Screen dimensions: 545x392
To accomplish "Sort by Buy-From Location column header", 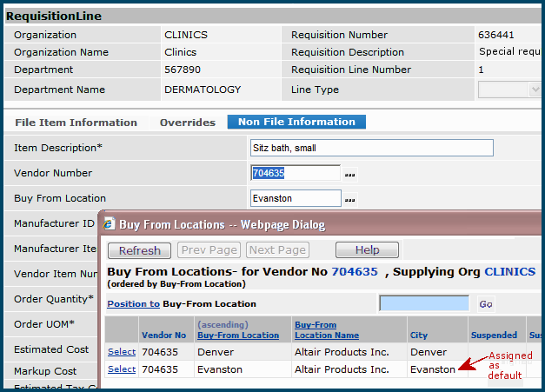I will (238, 336).
